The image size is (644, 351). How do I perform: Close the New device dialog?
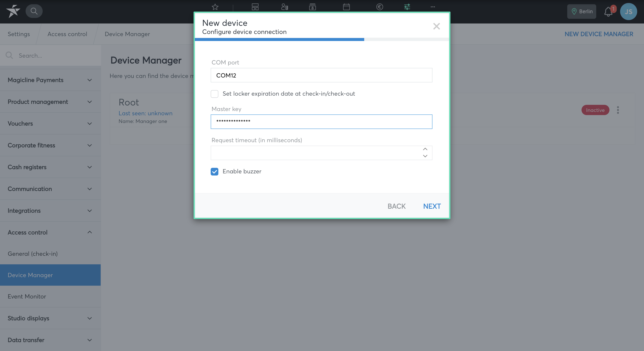point(437,26)
